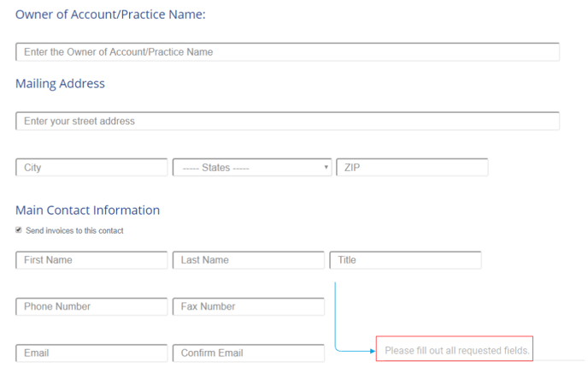Click the Email input field
The height and width of the screenshot is (368, 588).
pyautogui.click(x=91, y=353)
